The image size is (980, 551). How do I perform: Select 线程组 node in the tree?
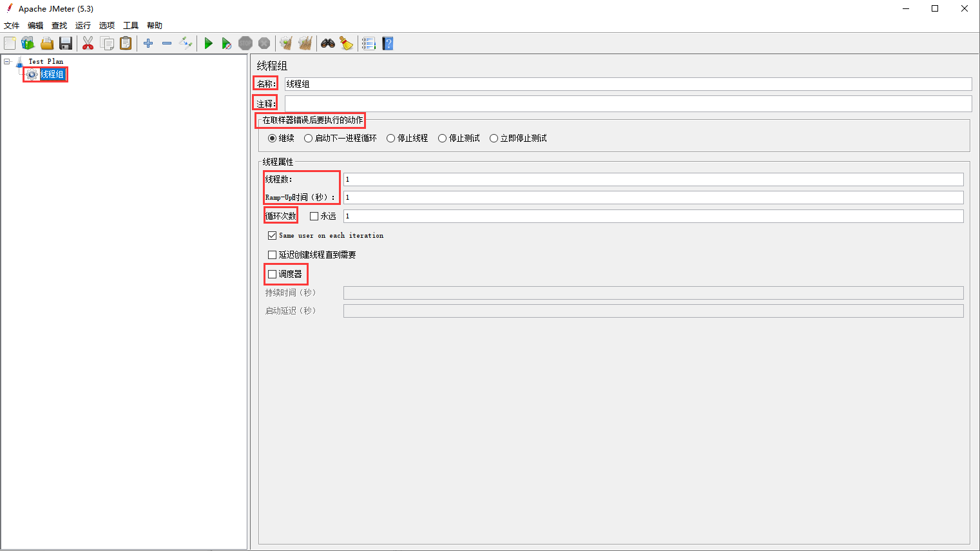52,75
